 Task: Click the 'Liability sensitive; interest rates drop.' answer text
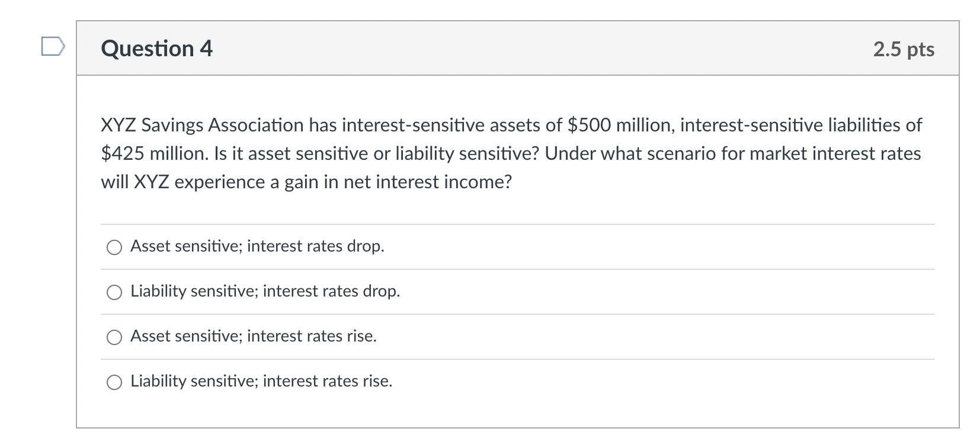[265, 291]
